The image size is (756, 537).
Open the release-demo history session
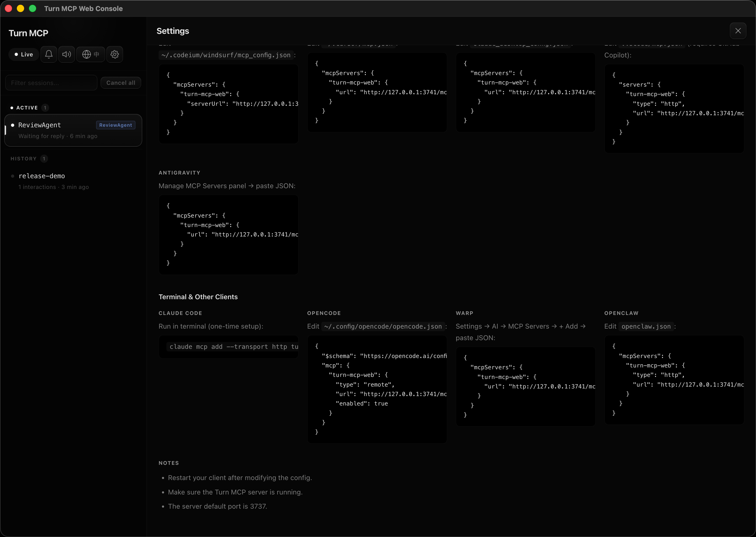(x=73, y=181)
